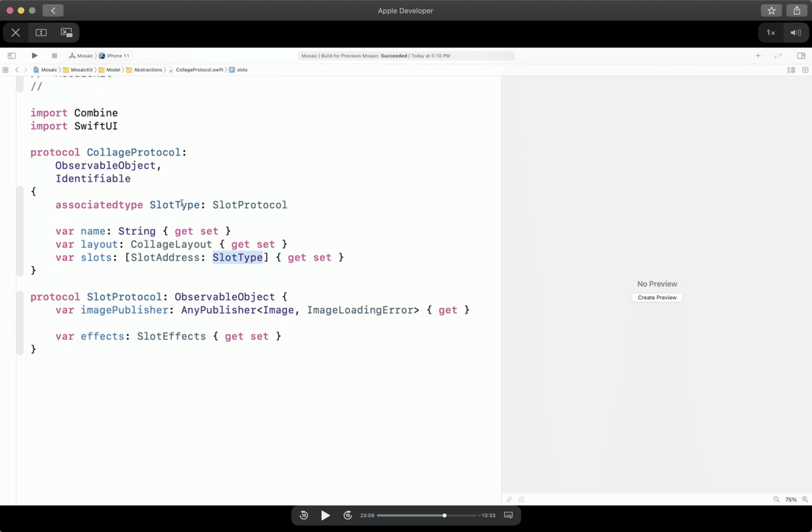The width and height of the screenshot is (812, 532).
Task: Zoom in the preview canvas
Action: pyautogui.click(x=805, y=500)
